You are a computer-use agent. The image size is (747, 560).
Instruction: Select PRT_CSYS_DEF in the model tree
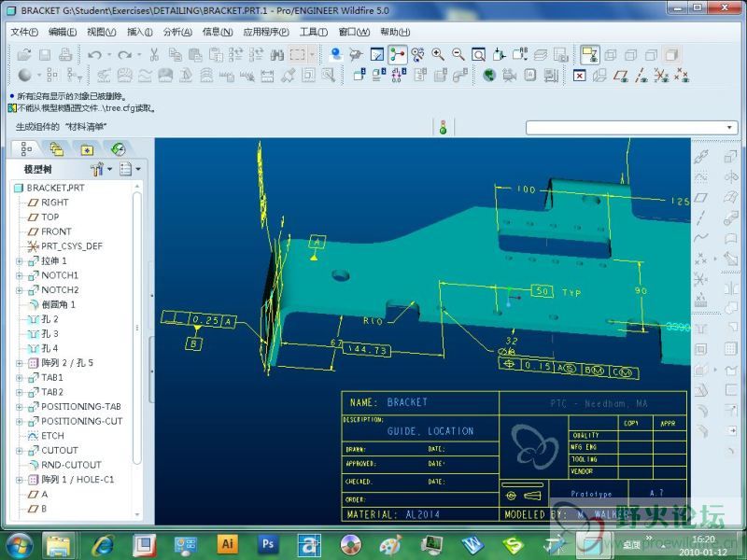(x=64, y=246)
